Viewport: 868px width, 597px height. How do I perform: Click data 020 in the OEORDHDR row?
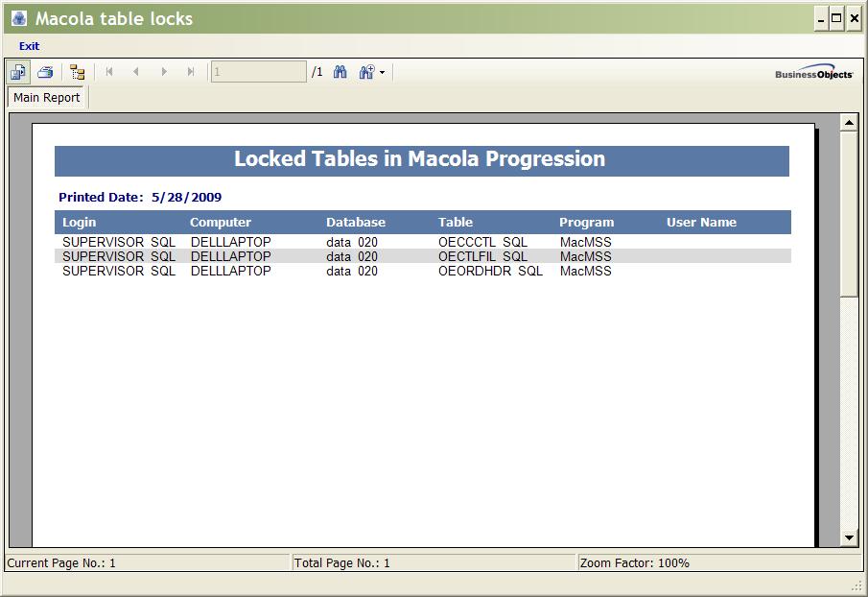pyautogui.click(x=352, y=271)
